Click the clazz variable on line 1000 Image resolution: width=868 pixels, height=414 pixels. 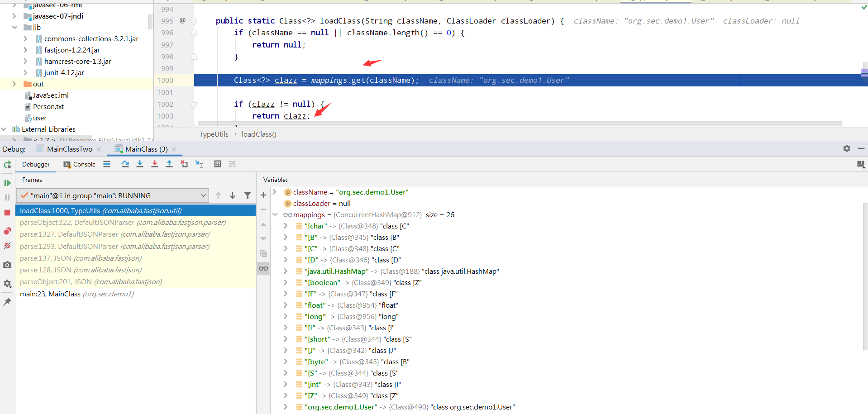click(286, 80)
